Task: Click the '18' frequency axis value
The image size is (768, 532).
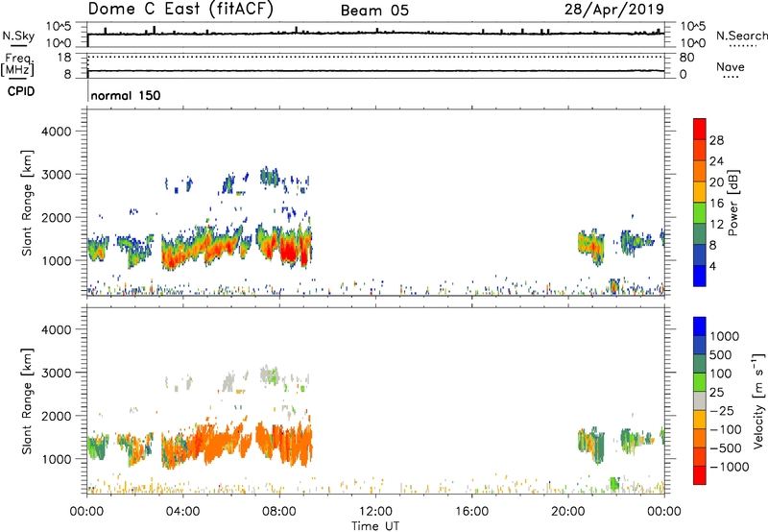Action: pyautogui.click(x=64, y=58)
